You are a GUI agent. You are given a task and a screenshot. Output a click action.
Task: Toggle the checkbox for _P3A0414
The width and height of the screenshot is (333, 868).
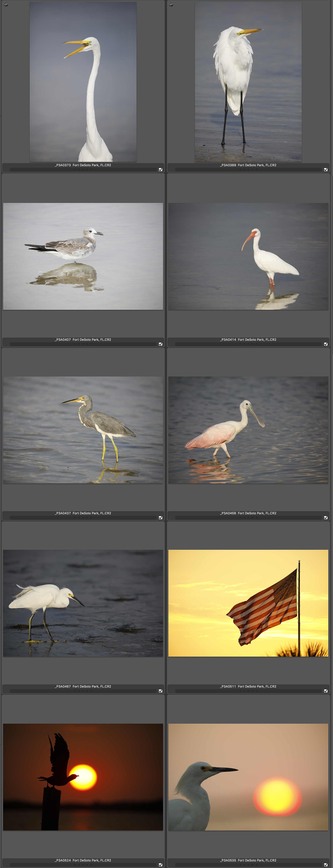(326, 344)
